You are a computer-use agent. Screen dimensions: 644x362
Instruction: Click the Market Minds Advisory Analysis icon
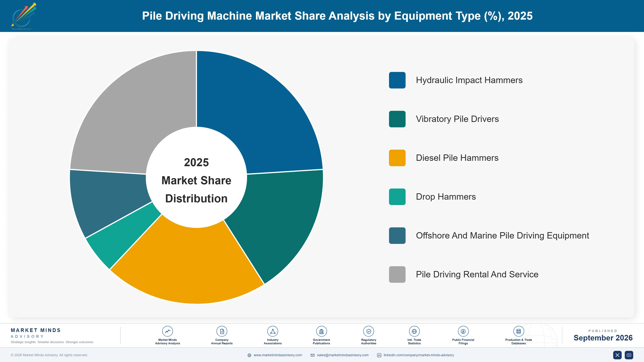tap(167, 331)
